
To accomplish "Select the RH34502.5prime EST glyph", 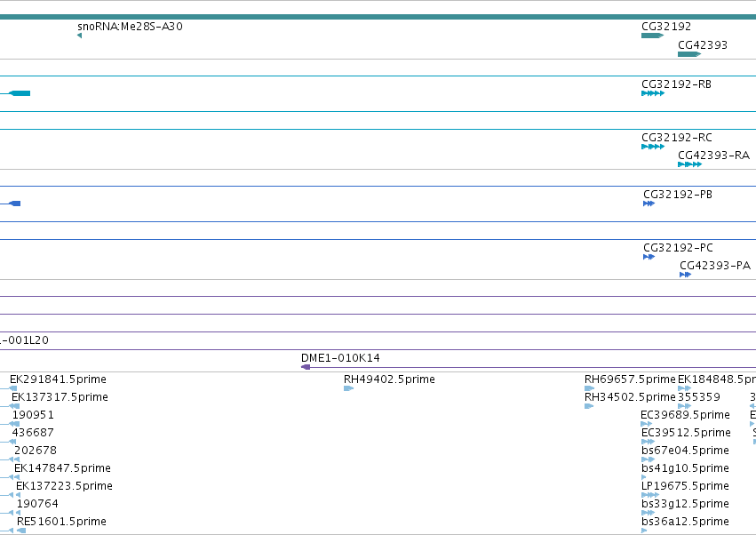I will 589,406.
